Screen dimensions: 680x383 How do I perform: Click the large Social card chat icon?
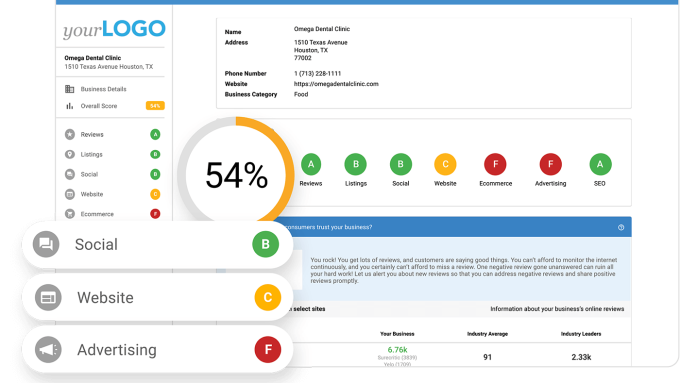(46, 245)
